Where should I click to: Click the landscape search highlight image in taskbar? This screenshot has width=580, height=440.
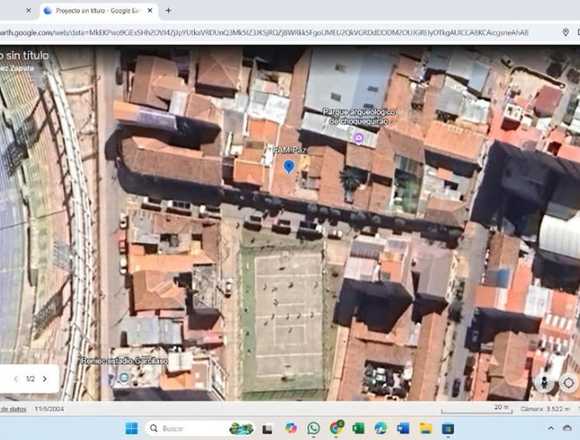point(241,429)
